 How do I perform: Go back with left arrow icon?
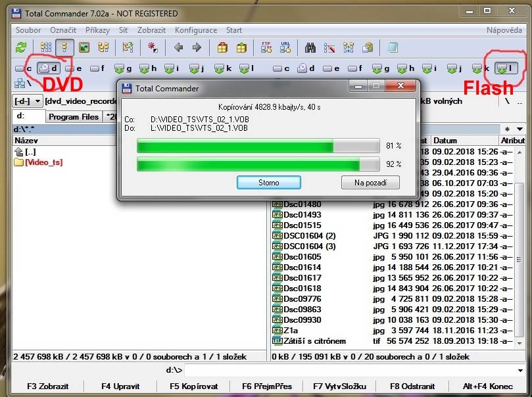coord(178,47)
